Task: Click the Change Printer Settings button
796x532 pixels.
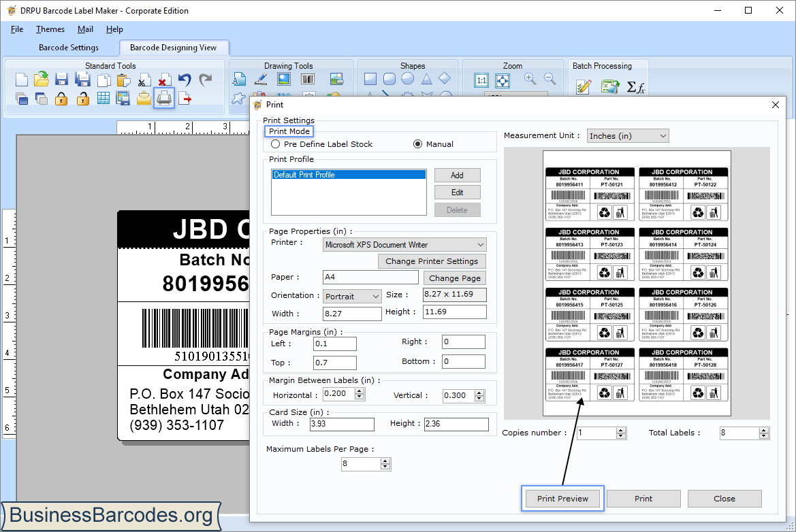Action: (x=432, y=261)
